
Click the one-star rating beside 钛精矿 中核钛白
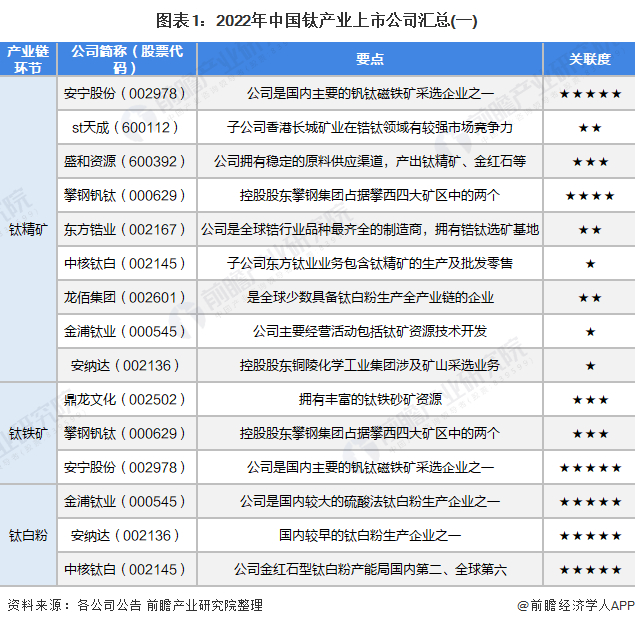coord(590,264)
